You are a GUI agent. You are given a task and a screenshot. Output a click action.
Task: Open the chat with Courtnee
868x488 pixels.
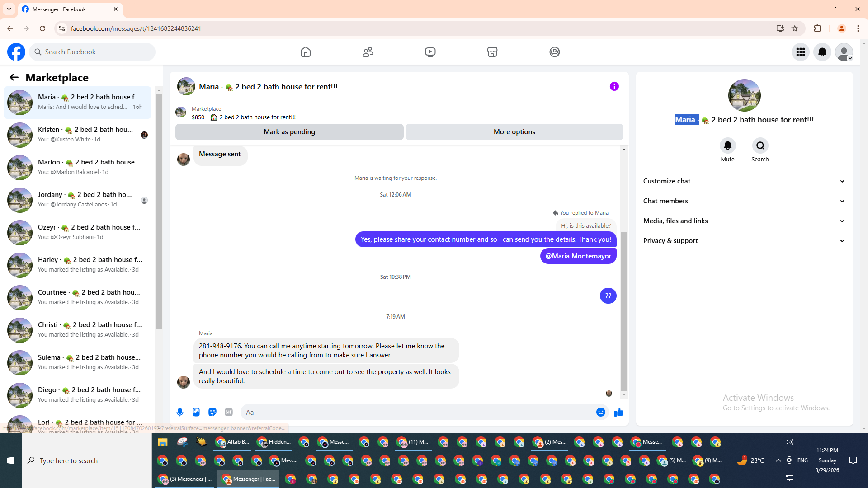click(x=78, y=298)
